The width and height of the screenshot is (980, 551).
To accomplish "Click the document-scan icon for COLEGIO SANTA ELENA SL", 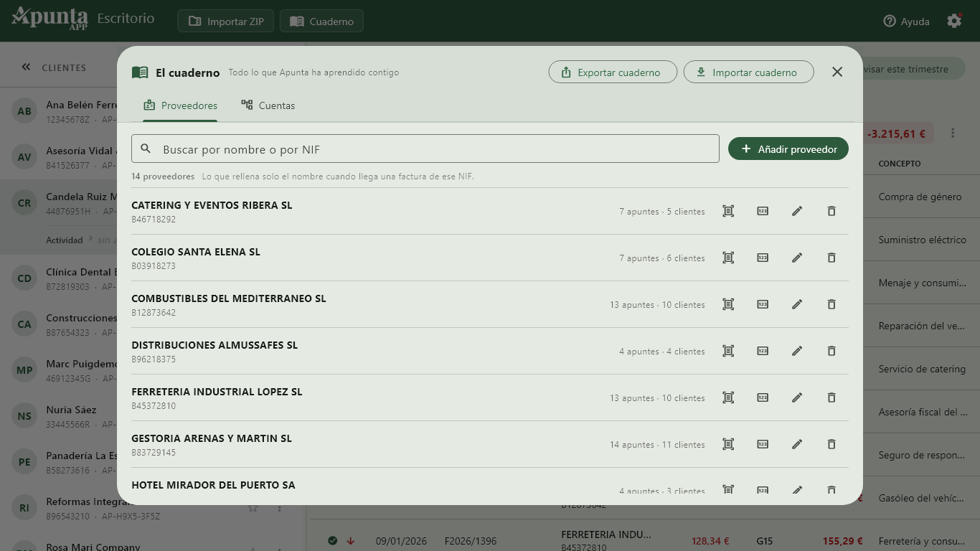I will pyautogui.click(x=728, y=258).
